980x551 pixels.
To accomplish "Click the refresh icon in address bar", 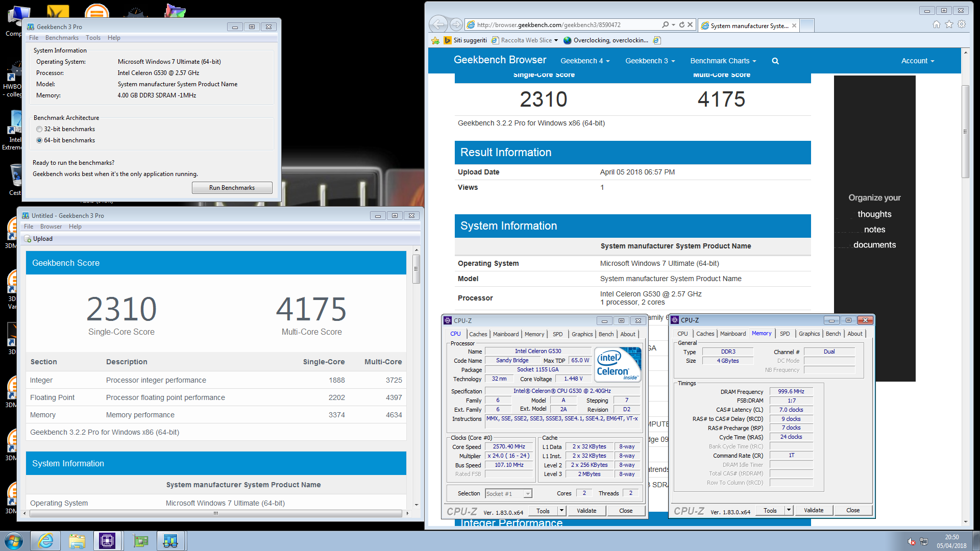I will point(681,24).
